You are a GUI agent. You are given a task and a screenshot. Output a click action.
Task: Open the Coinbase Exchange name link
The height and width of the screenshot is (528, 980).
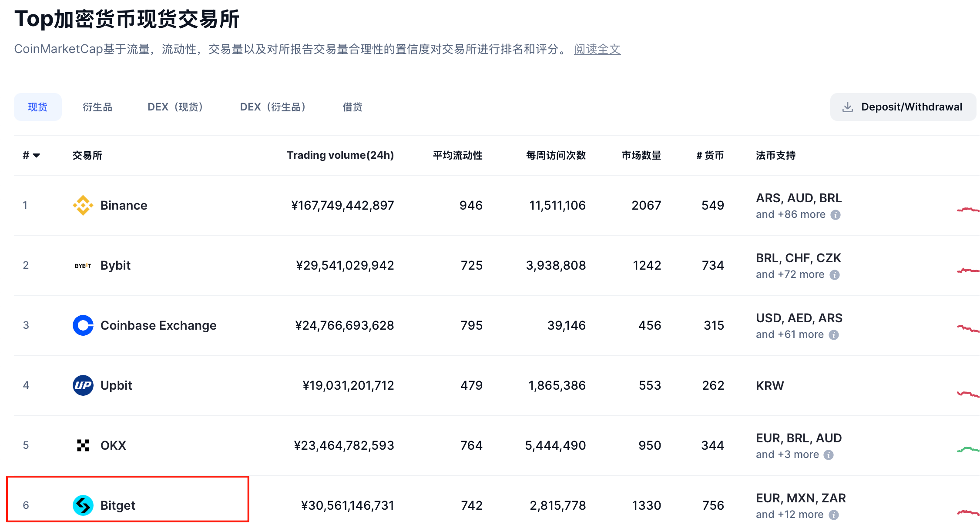[x=158, y=325]
